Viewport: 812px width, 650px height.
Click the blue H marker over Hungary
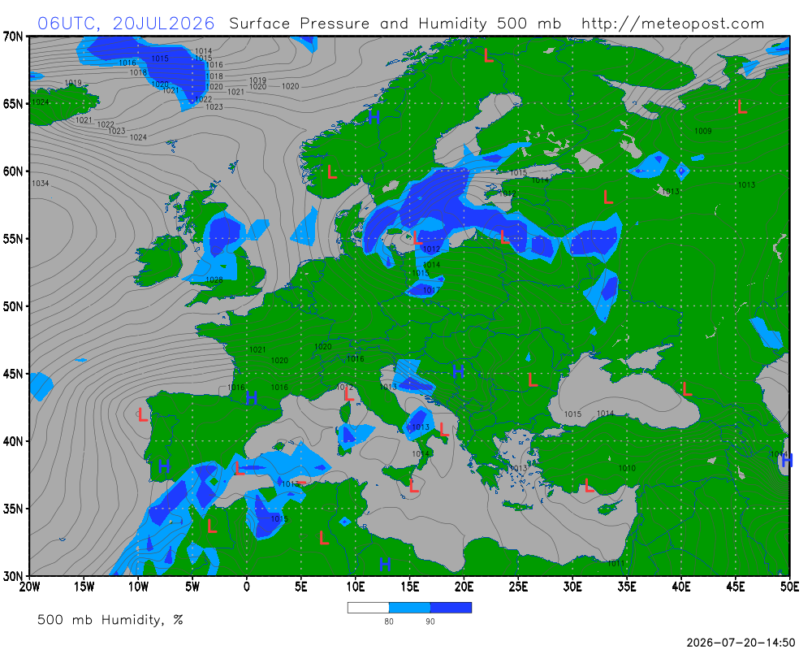coord(458,371)
